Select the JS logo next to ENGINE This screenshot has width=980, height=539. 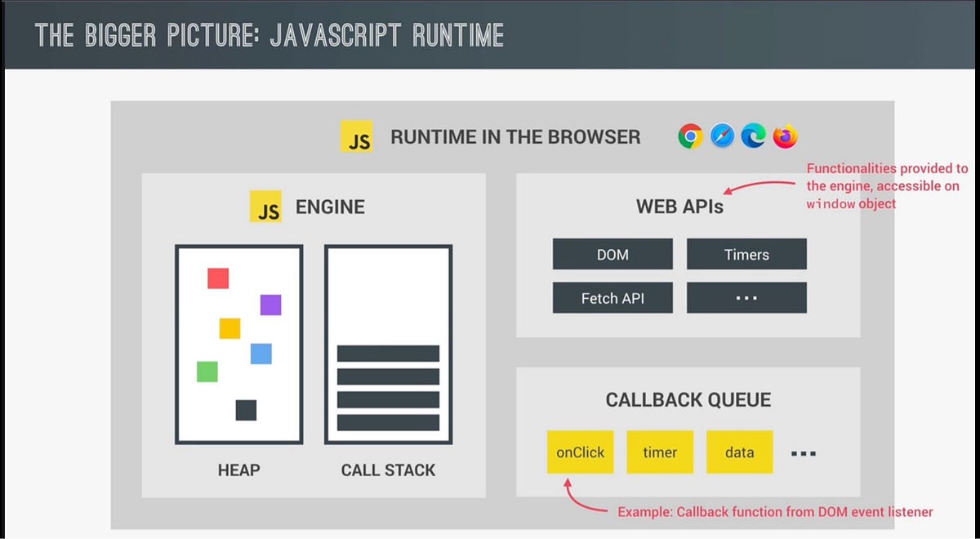pyautogui.click(x=265, y=207)
